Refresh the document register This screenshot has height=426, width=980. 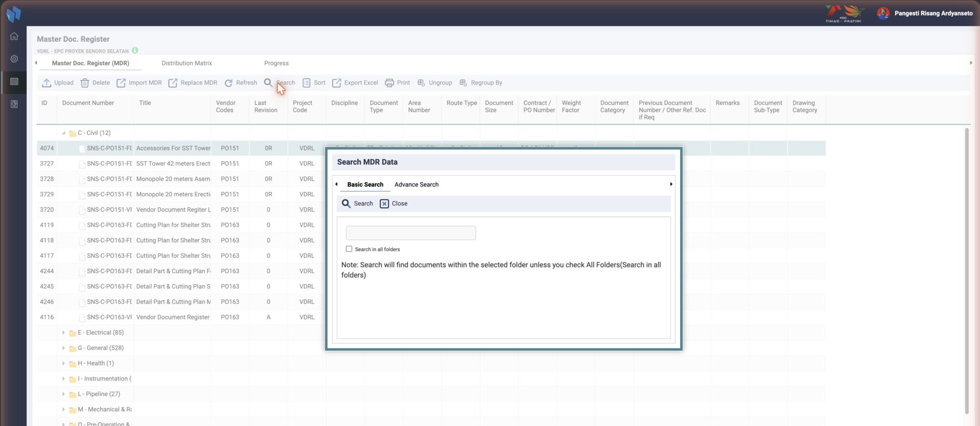[241, 83]
